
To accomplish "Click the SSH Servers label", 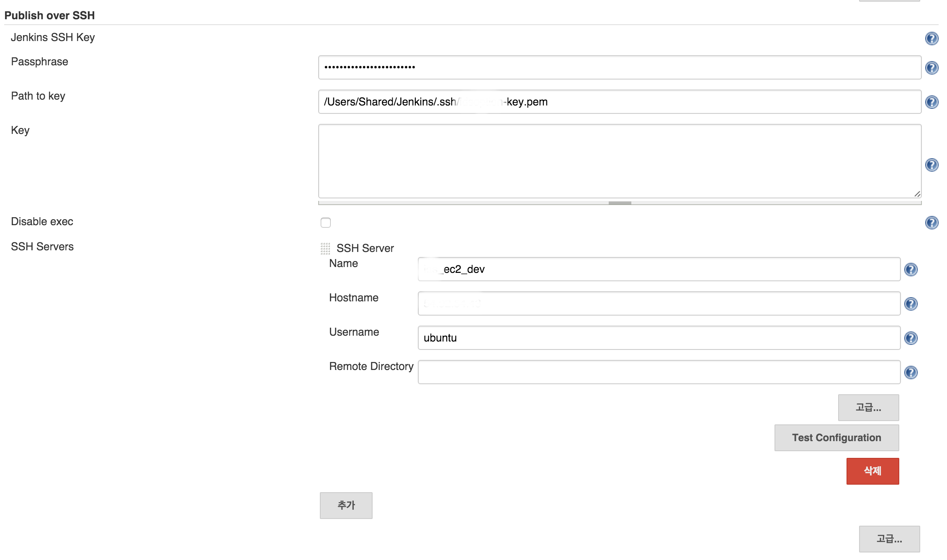I will [42, 247].
